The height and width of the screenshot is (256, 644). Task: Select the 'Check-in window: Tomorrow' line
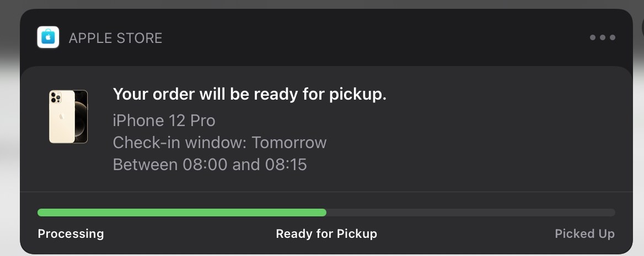pos(220,143)
